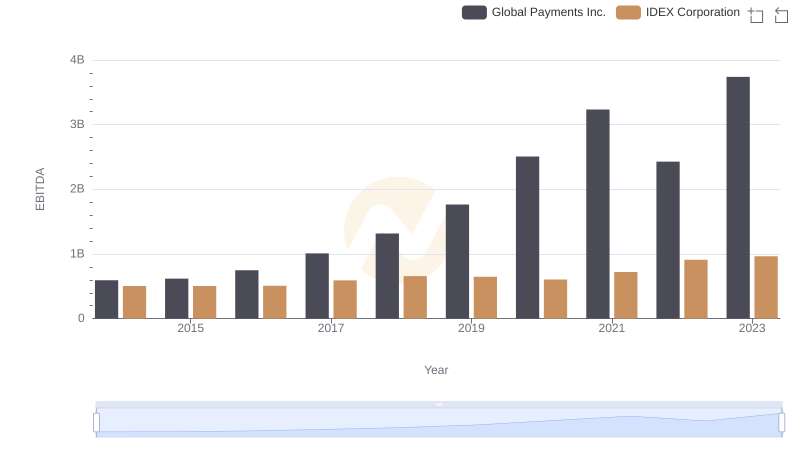This screenshot has width=800, height=461.
Task: Select Global Payments 2022 bar
Action: [x=668, y=240]
